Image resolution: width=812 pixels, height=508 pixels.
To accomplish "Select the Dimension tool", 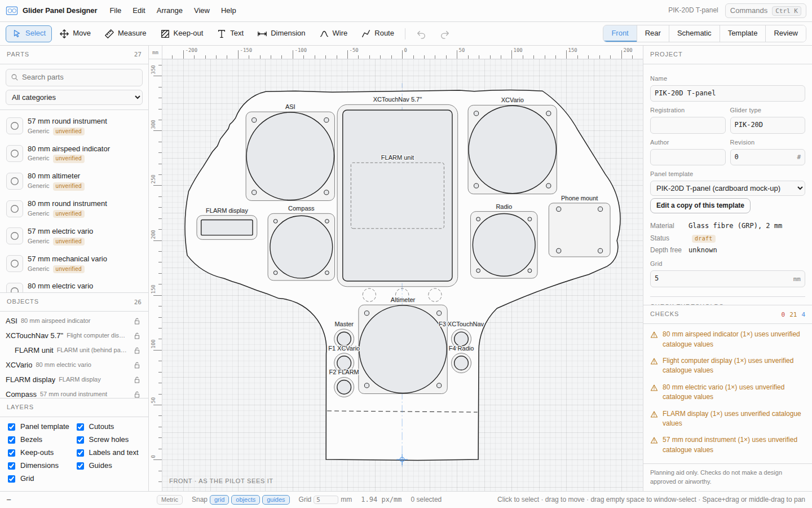I will pyautogui.click(x=281, y=34).
